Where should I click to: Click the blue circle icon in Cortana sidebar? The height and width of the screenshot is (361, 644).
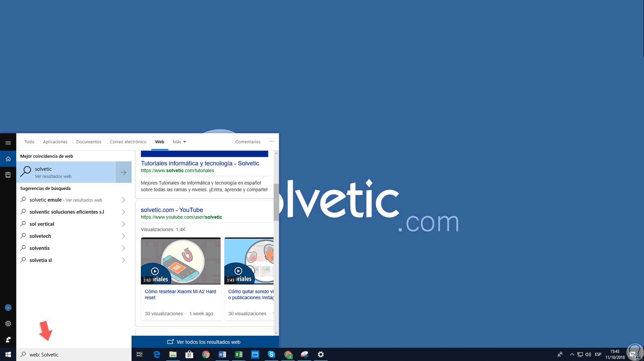click(8, 307)
